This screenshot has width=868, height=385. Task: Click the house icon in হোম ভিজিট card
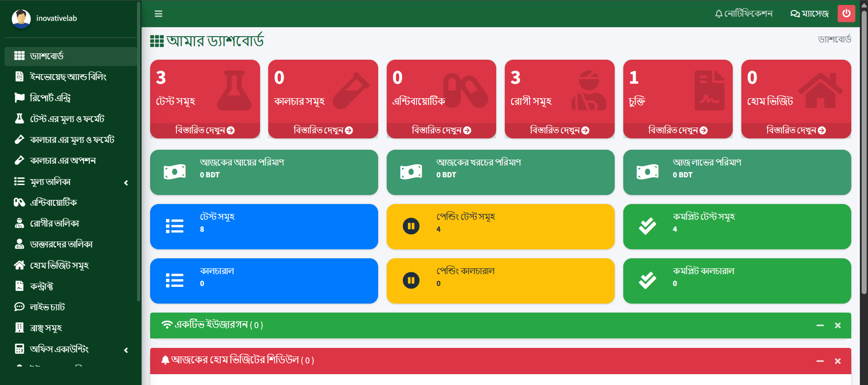pyautogui.click(x=820, y=90)
